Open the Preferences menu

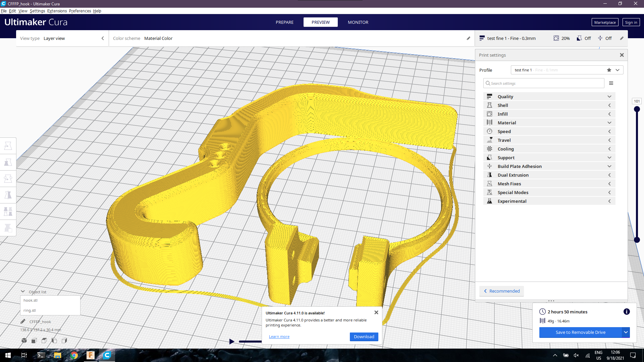[80, 11]
